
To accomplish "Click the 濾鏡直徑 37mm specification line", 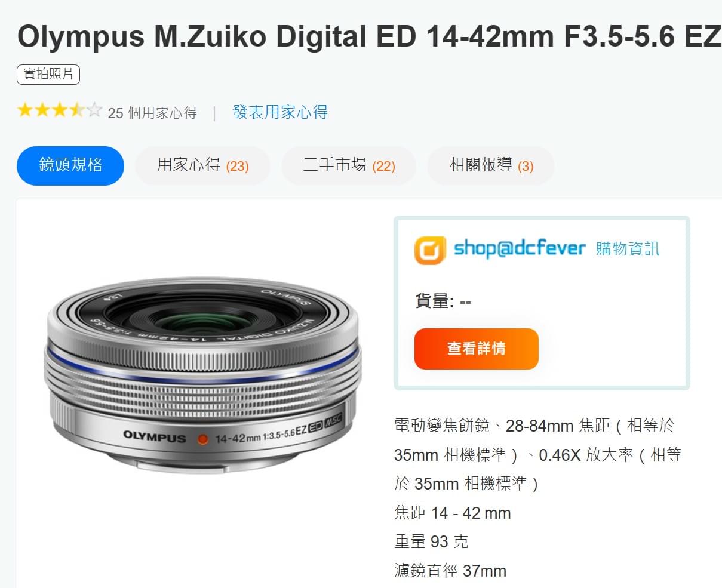I will pos(450,571).
